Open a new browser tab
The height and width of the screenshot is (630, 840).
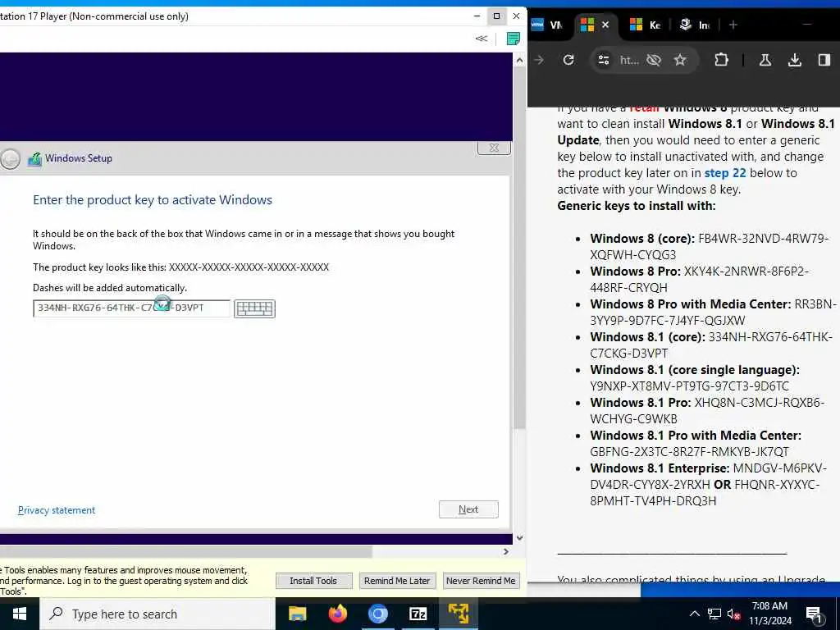pyautogui.click(x=733, y=25)
